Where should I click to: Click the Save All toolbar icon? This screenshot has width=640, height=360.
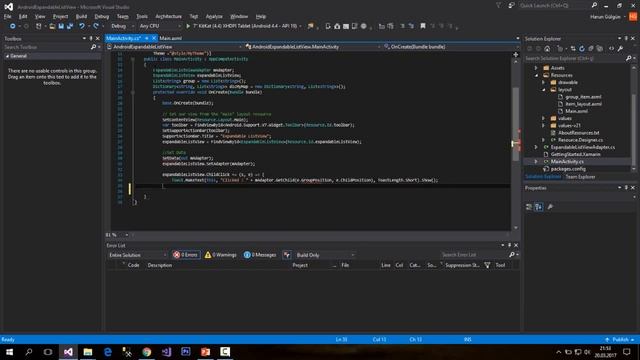pos(70,26)
